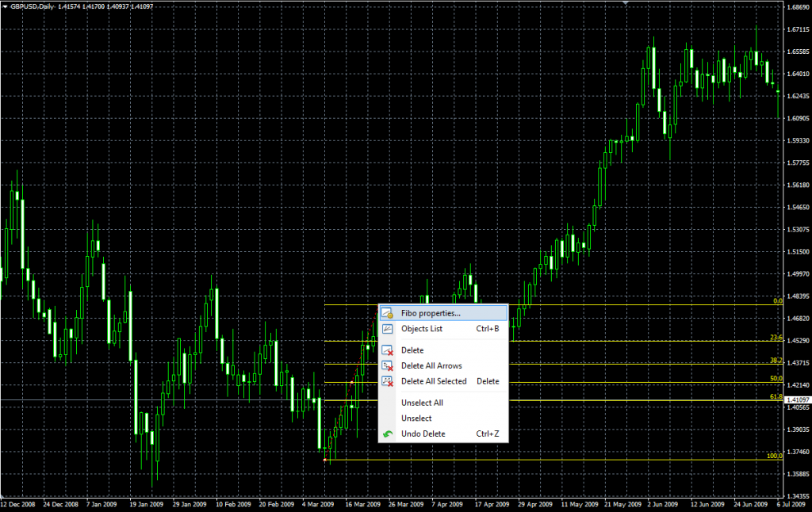The image size is (812, 512).
Task: Choose Delete in the context menu
Action: point(443,350)
